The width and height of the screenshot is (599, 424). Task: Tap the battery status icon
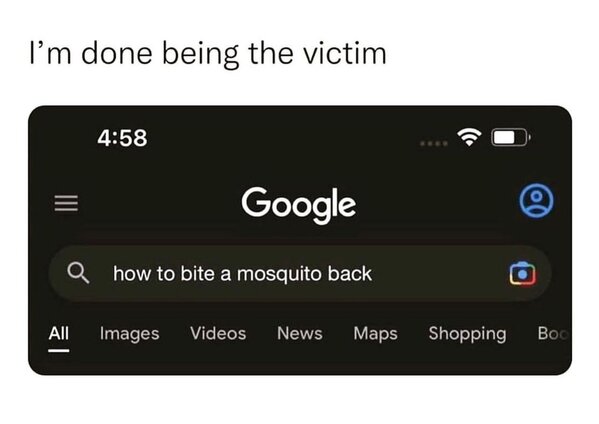pos(511,138)
